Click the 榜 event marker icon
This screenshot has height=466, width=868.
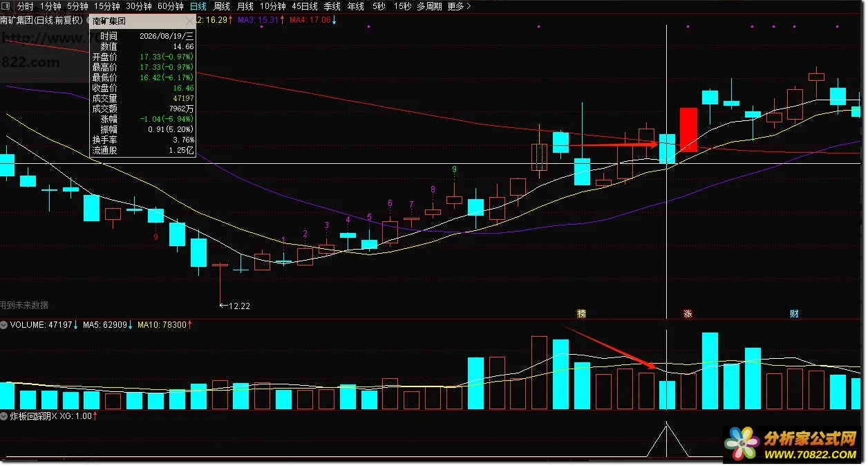pyautogui.click(x=581, y=314)
